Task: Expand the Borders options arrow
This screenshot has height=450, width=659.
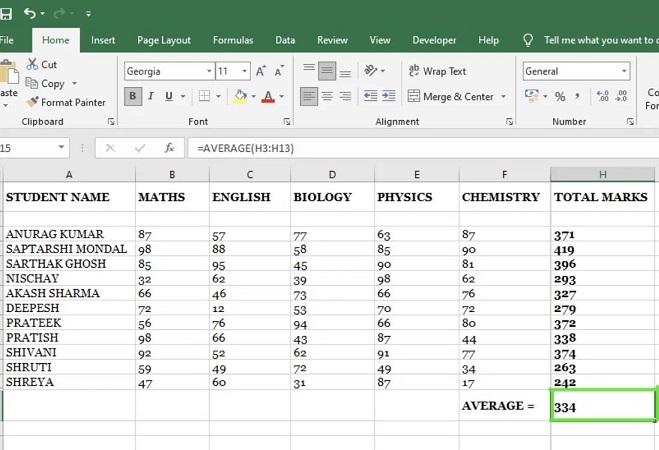Action: pyautogui.click(x=218, y=96)
